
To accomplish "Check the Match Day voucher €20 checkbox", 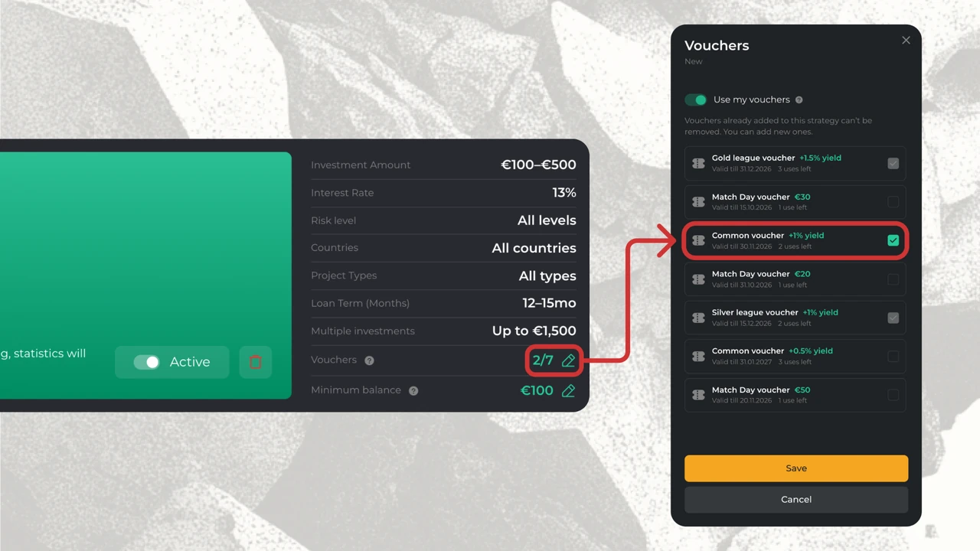I will pyautogui.click(x=893, y=279).
